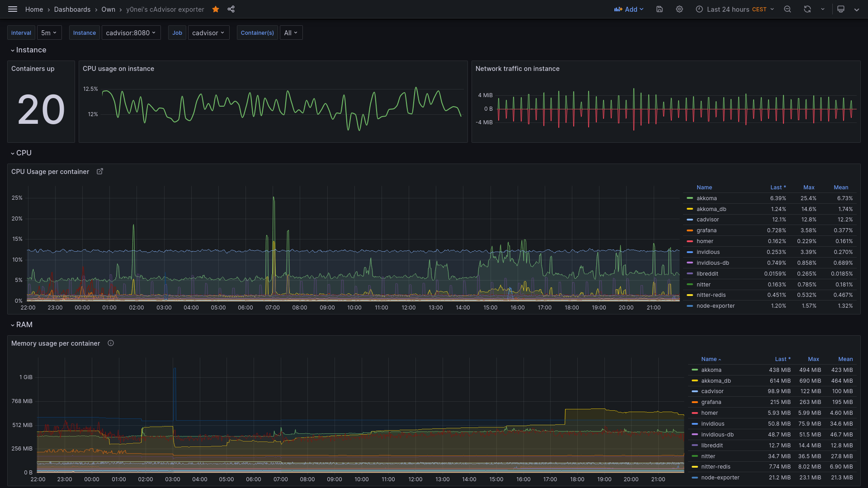
Task: Refresh the dashboard now
Action: tap(807, 9)
